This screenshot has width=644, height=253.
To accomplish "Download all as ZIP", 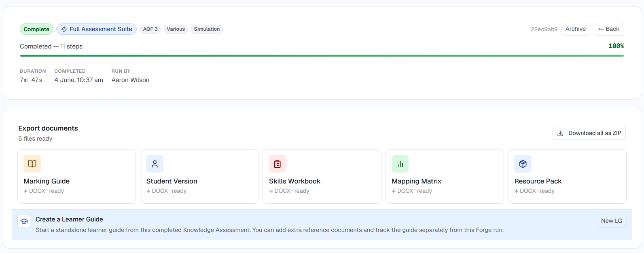I will (x=589, y=133).
